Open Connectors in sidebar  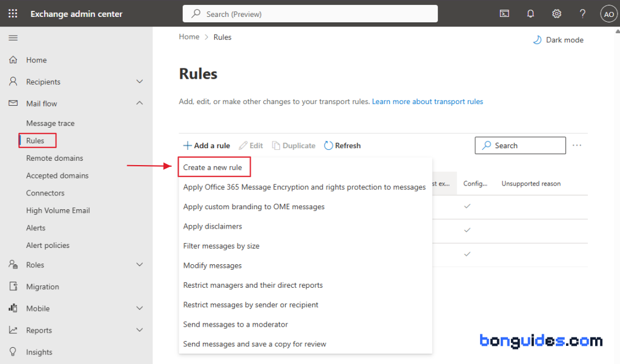point(45,193)
